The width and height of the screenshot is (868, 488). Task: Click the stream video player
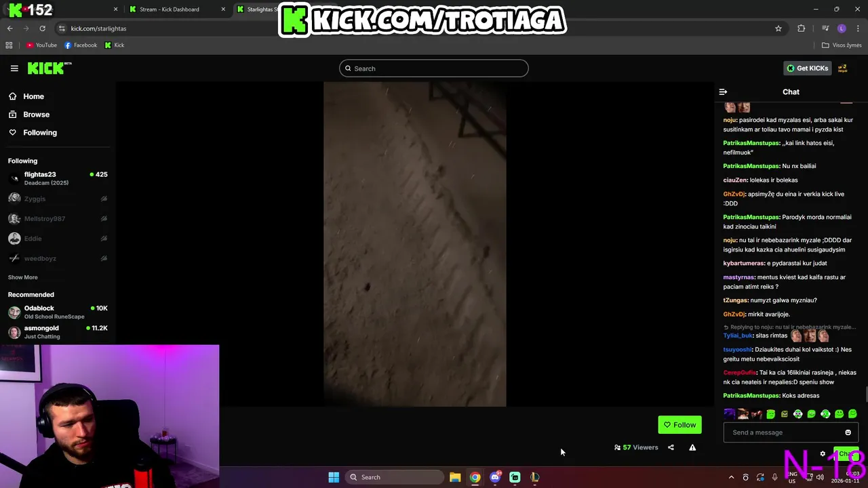click(414, 244)
